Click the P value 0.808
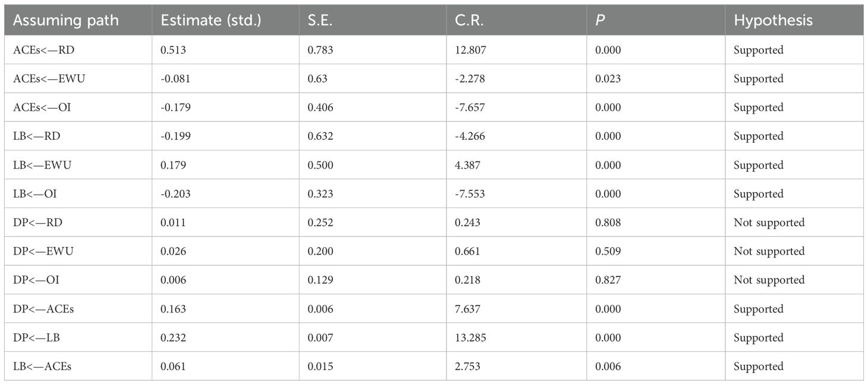Viewport: 868px width, 385px height. (x=608, y=223)
